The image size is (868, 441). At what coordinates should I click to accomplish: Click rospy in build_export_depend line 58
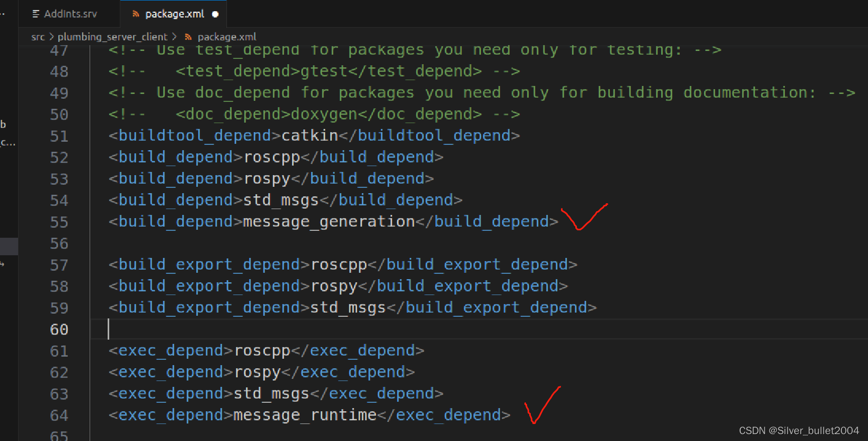click(x=334, y=287)
